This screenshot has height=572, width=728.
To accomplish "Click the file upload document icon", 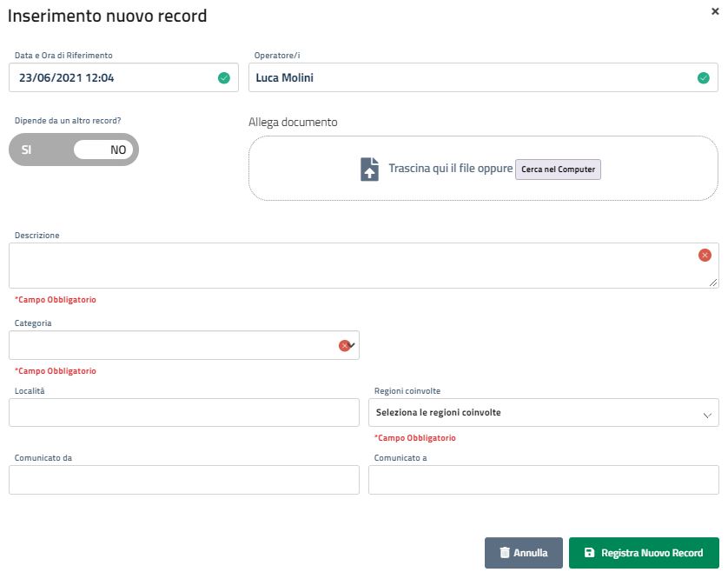I will click(369, 170).
